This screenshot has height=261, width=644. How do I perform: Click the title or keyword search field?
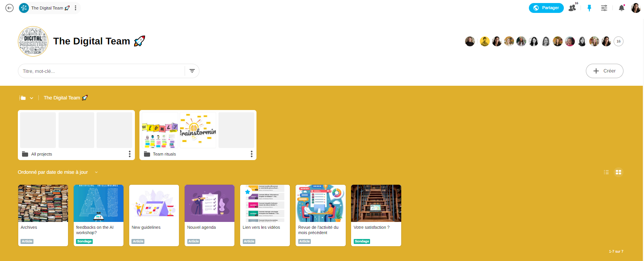point(101,71)
